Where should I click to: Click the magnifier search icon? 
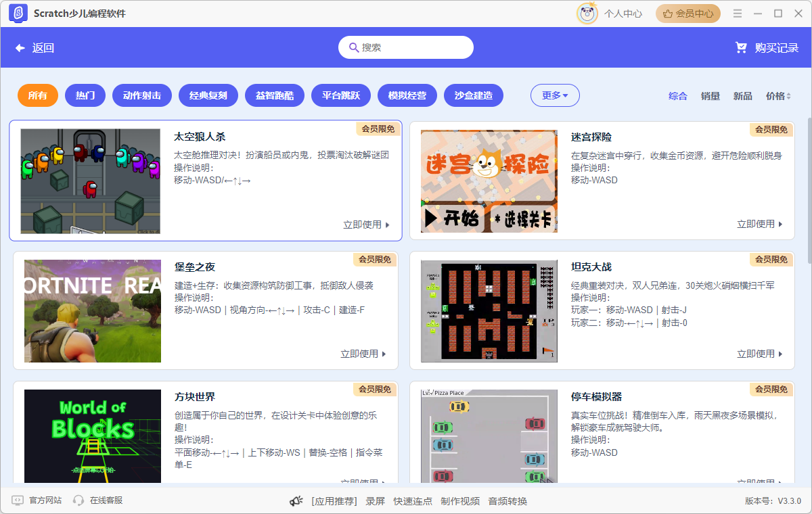pyautogui.click(x=353, y=47)
